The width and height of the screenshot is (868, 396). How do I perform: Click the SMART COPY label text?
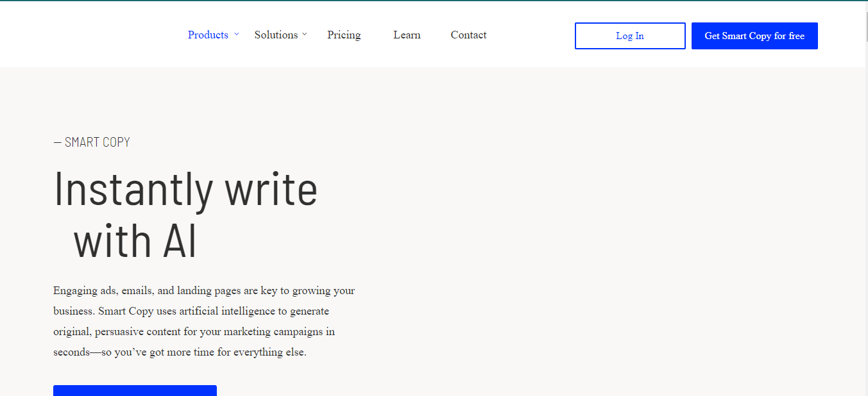92,142
